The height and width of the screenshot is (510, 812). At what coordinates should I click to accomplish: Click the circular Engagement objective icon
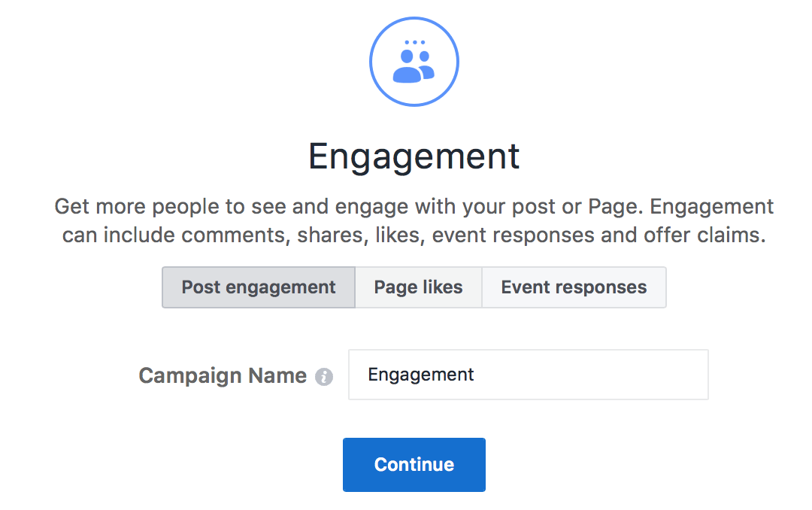414,62
